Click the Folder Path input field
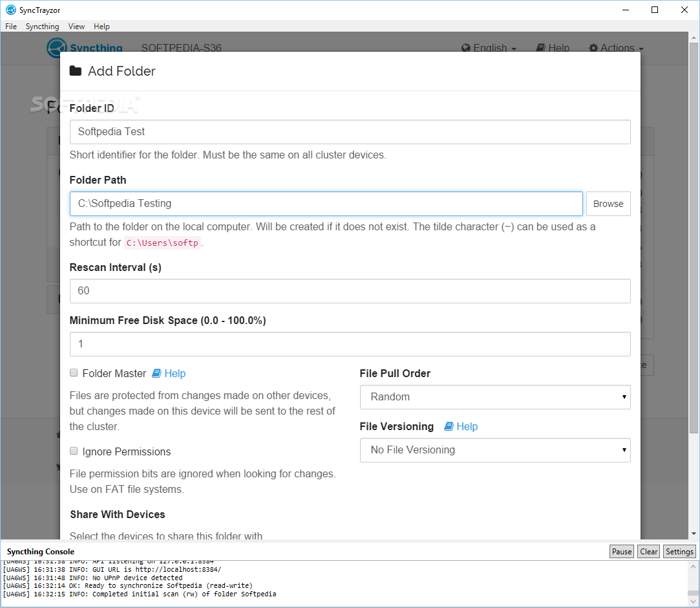The image size is (700, 608). (x=326, y=204)
